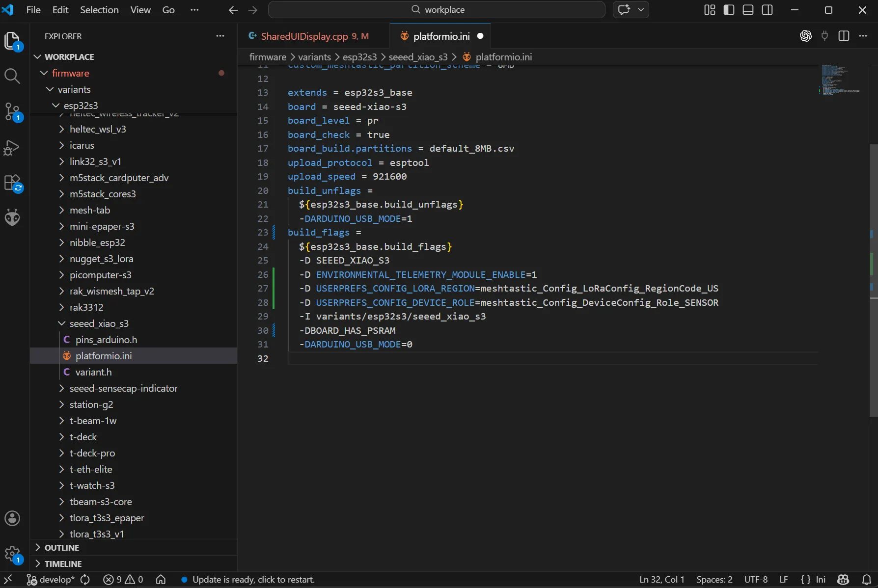This screenshot has width=878, height=588.
Task: Split the editor to the right
Action: pos(844,36)
